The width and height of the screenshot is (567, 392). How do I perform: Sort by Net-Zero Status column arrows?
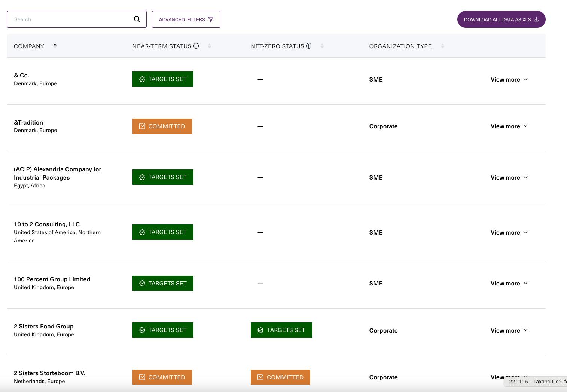pyautogui.click(x=322, y=46)
